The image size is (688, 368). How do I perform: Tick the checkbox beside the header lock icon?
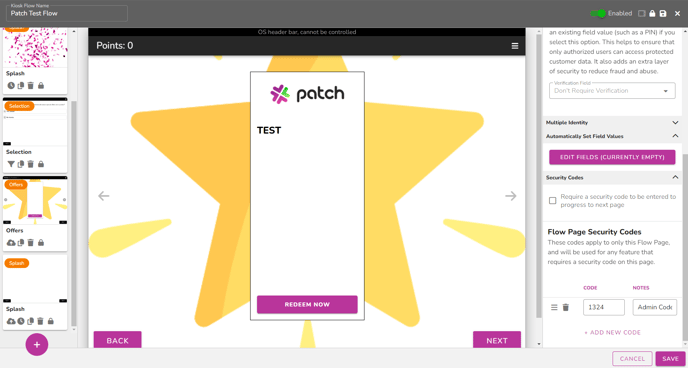pos(641,14)
